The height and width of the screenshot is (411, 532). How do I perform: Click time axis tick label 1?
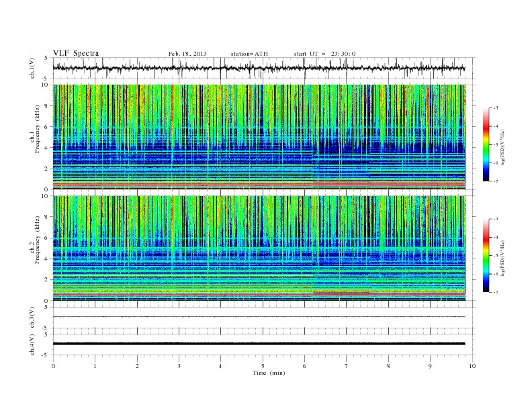[x=95, y=366]
